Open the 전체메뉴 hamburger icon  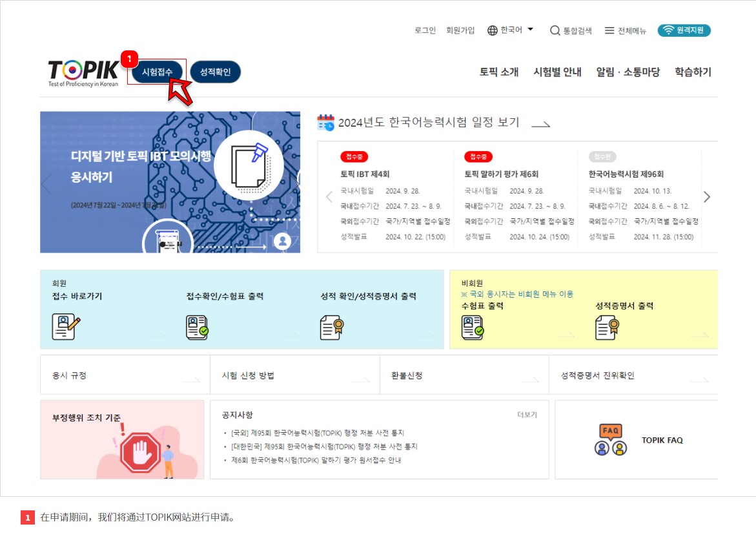pos(609,30)
